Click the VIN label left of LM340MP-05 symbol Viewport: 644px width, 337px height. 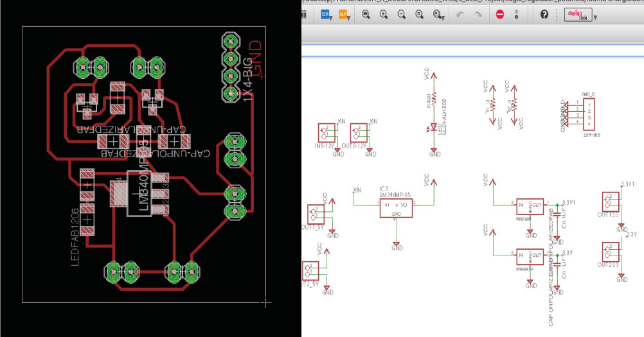pos(357,190)
